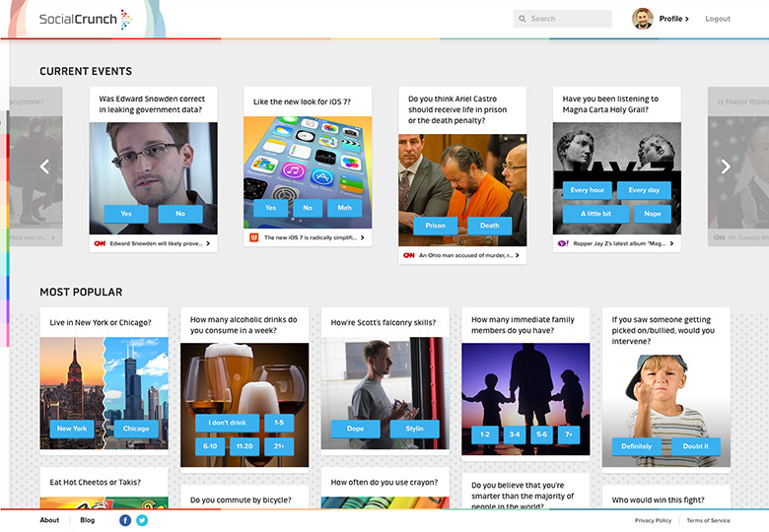The width and height of the screenshot is (769, 532).
Task: Select 1-2 family members
Action: coord(484,434)
